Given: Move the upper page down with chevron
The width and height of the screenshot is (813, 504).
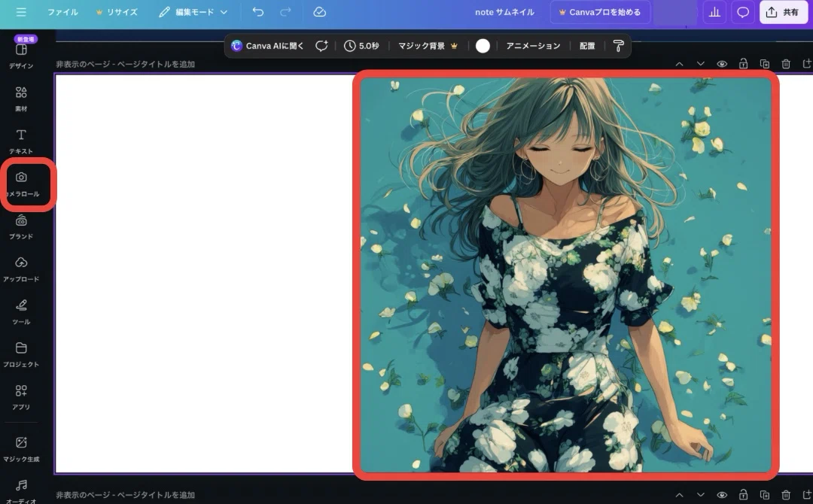Looking at the screenshot, I should (x=701, y=64).
